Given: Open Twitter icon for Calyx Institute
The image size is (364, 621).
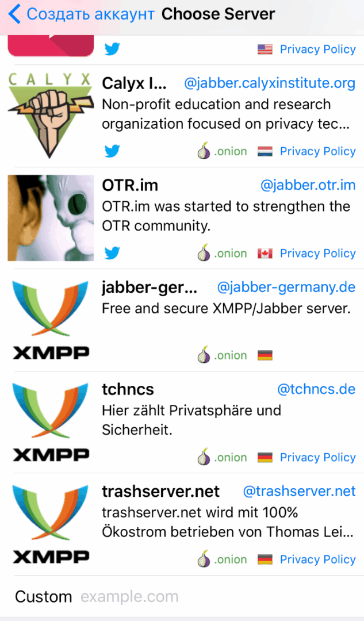Looking at the screenshot, I should 112,151.
